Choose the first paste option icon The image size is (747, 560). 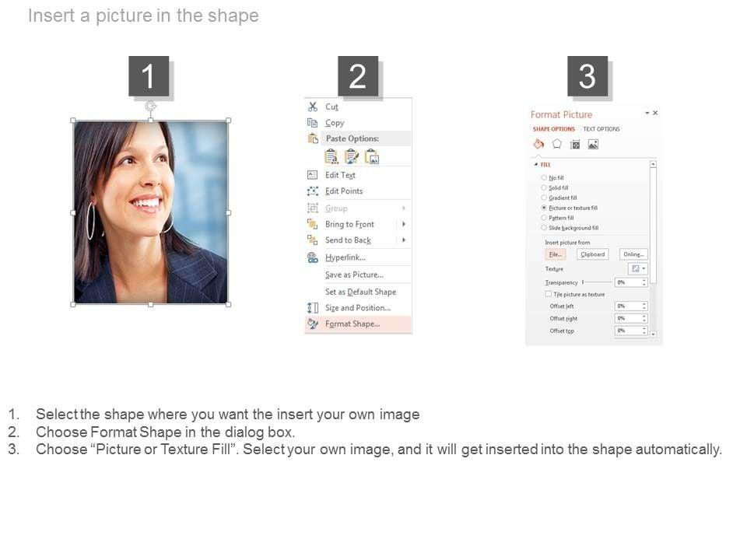(331, 156)
